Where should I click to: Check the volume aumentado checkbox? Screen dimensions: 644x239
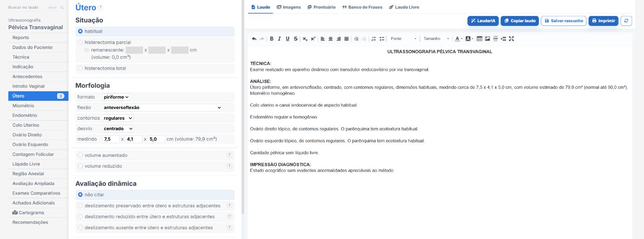[80, 155]
